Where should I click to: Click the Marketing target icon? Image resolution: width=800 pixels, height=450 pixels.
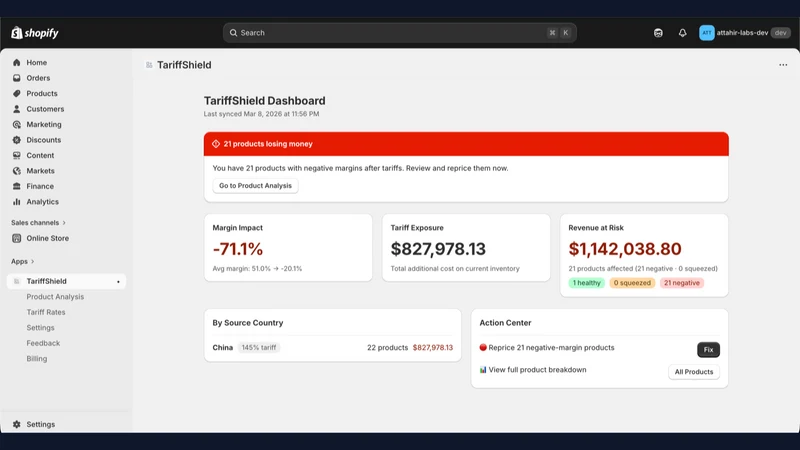(17, 124)
